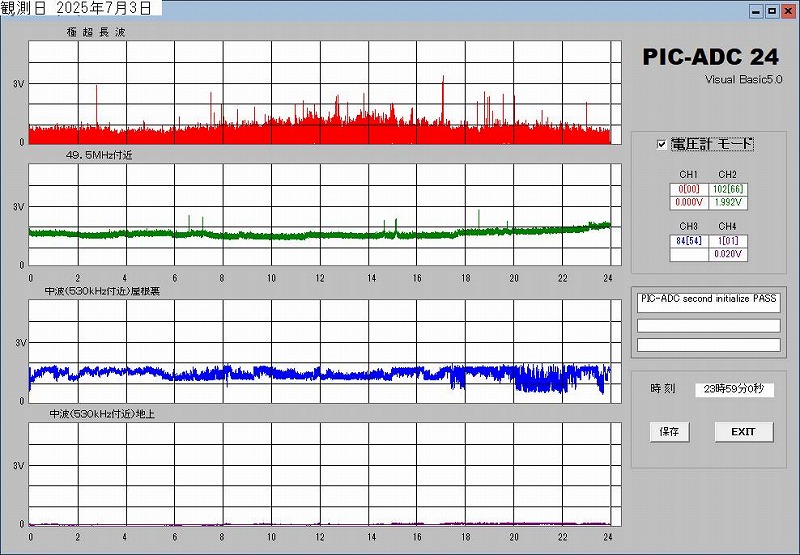This screenshot has height=555, width=800.
Task: Click the Visual Basic5.0 label
Action: [x=744, y=80]
